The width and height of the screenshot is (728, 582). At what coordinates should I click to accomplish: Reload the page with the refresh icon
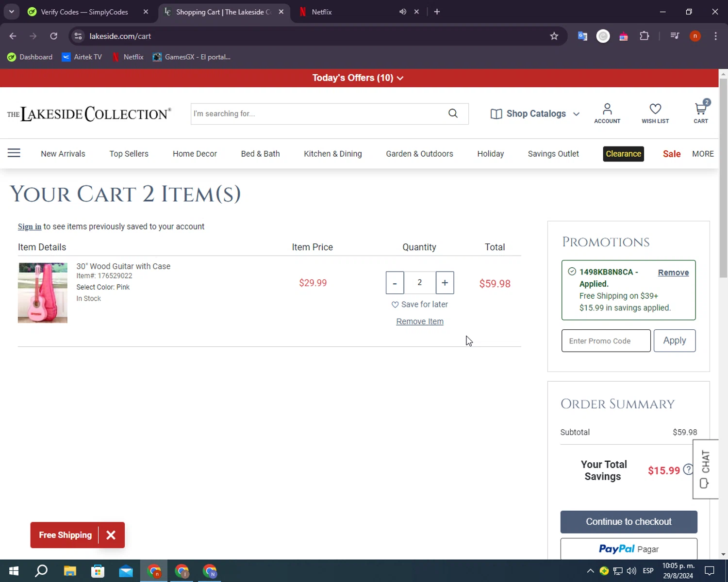[54, 36]
